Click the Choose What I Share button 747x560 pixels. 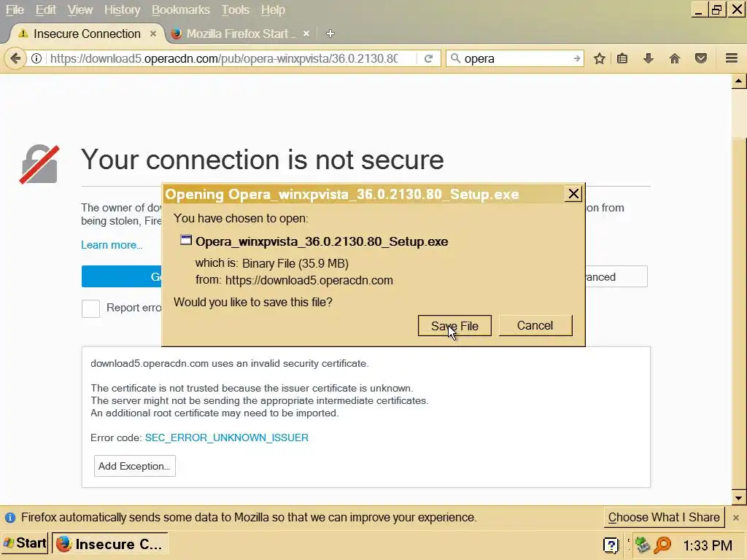point(664,517)
